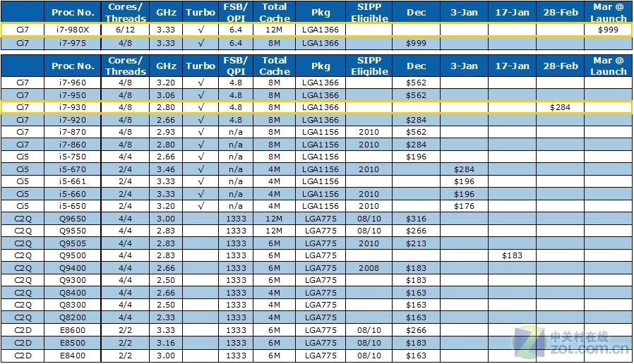Select the $999 Dec price in i7-975 row
This screenshot has height=364, width=634.
click(416, 43)
